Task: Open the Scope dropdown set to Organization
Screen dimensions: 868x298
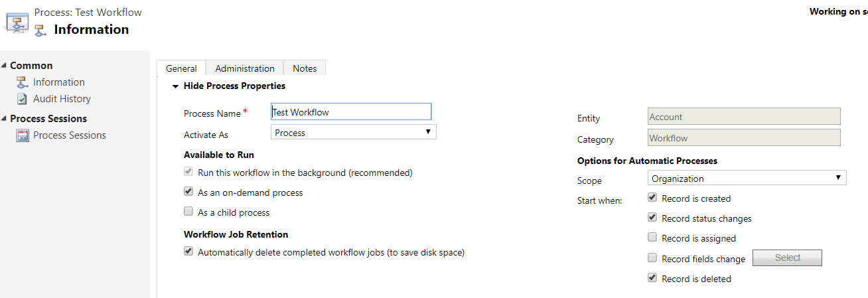Action: pyautogui.click(x=747, y=178)
